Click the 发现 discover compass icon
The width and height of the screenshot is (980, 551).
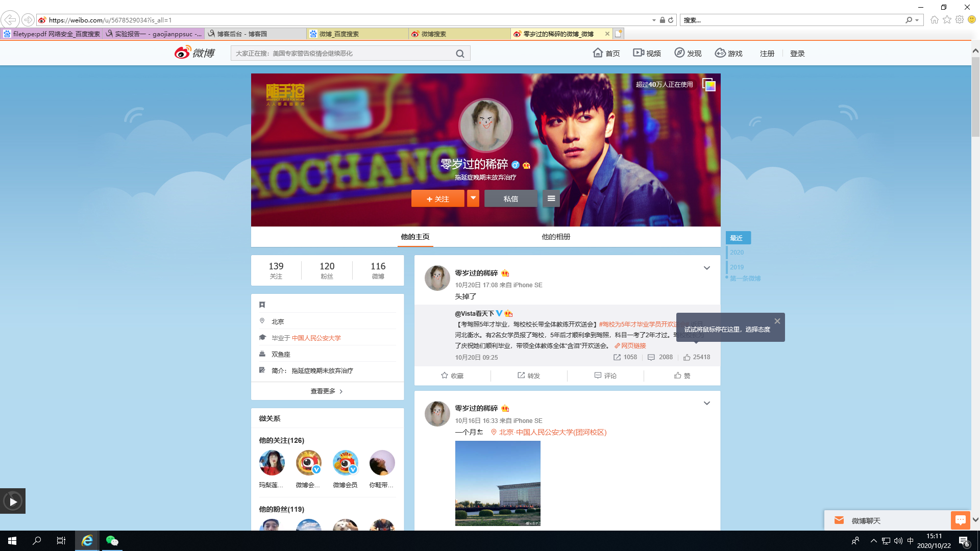(x=679, y=53)
